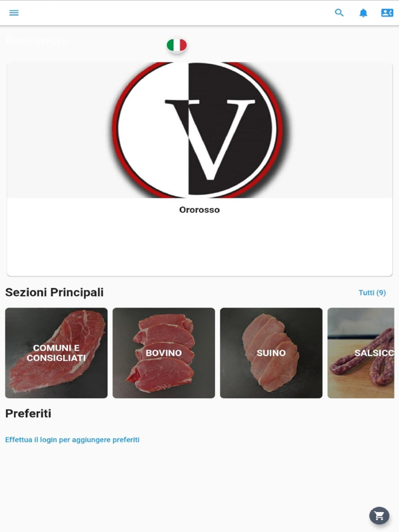Open the Bovino category tile
The height and width of the screenshot is (532, 399).
coord(164,353)
